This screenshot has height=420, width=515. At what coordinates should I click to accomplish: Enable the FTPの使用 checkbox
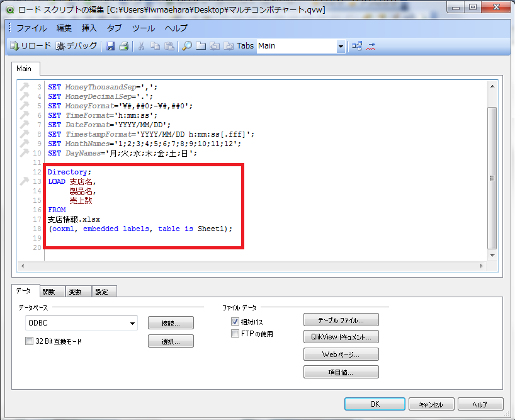(235, 333)
